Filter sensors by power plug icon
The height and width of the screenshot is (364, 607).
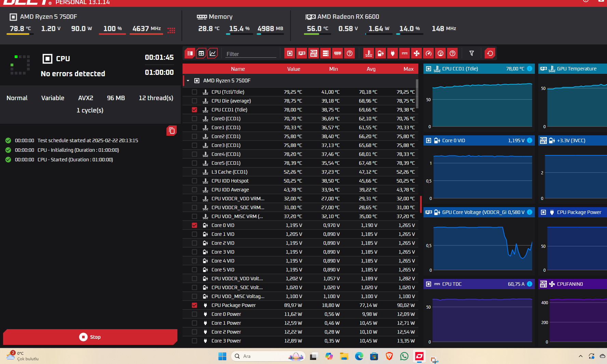click(x=392, y=53)
